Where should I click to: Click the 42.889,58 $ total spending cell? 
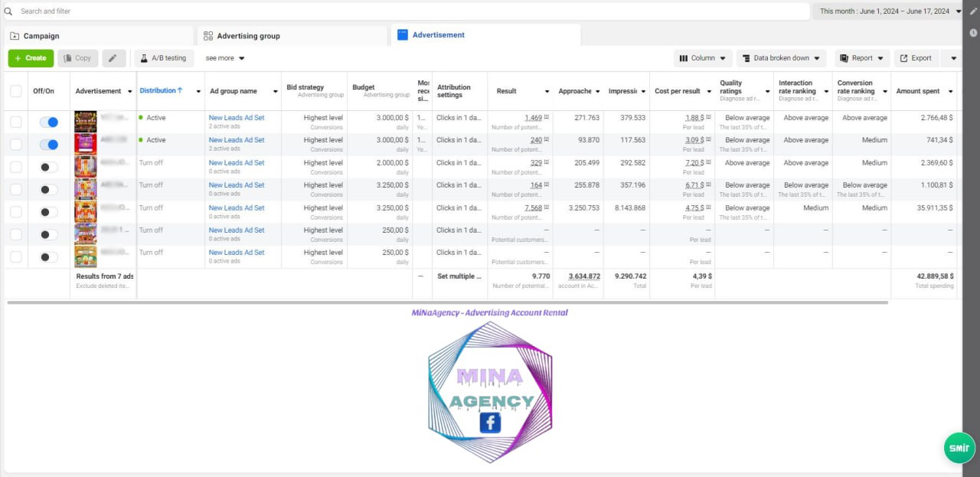click(x=924, y=280)
